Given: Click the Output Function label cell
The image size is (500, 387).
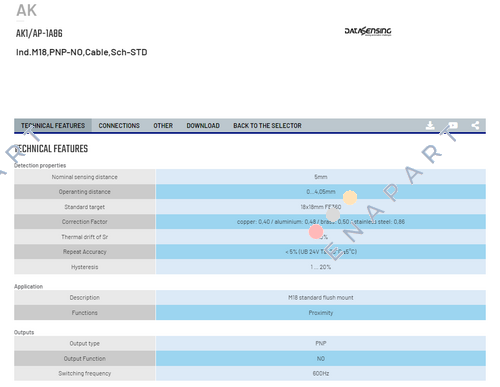Looking at the screenshot, I should coord(85,358).
